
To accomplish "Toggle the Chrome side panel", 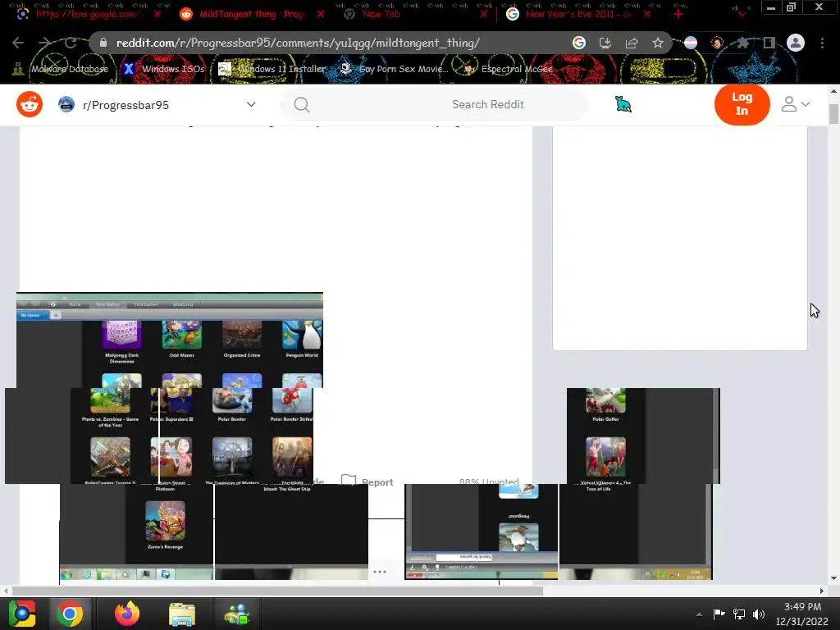I will 769,43.
